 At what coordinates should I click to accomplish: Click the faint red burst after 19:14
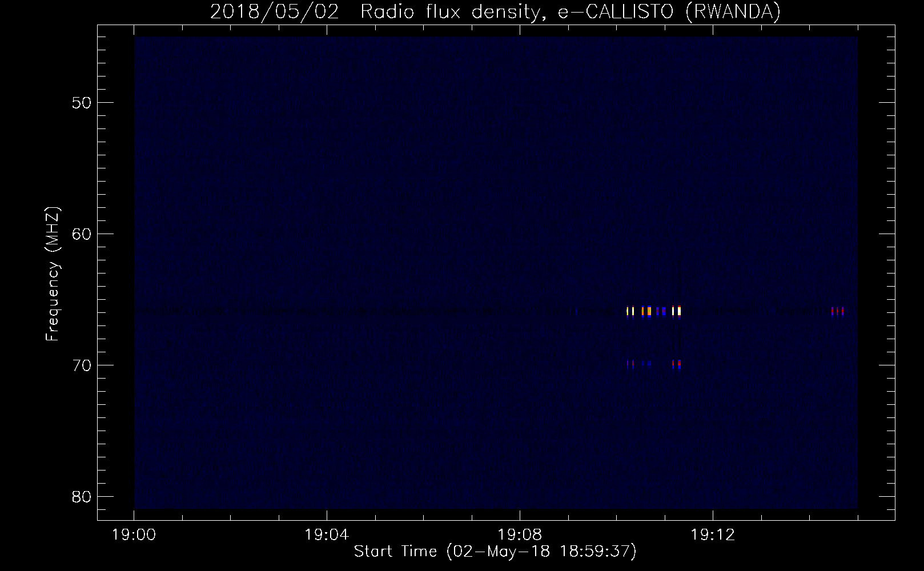837,311
